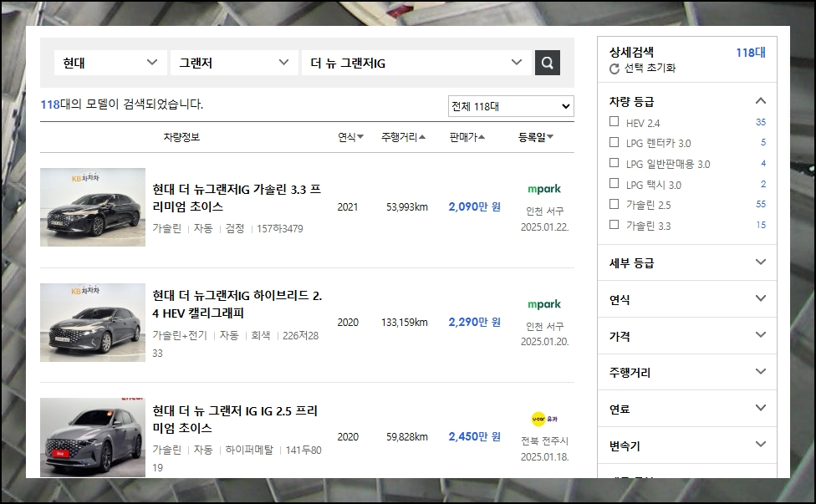
Task: Click 선택 초기화 reset link
Action: (x=650, y=69)
